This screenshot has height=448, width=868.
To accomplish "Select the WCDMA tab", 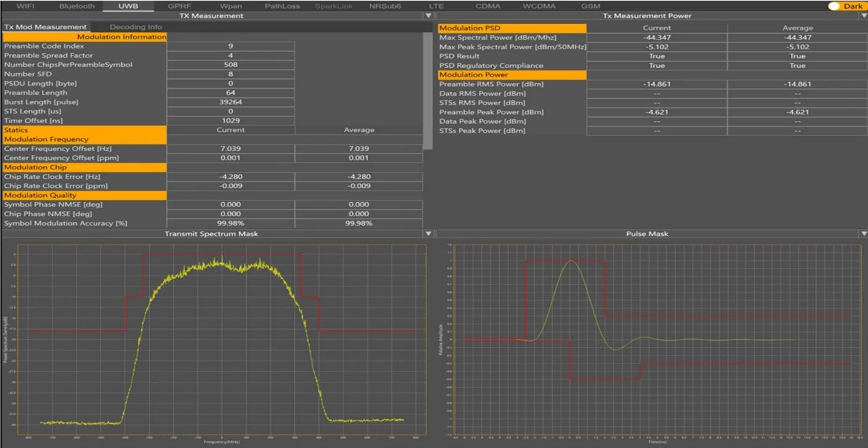I will pyautogui.click(x=539, y=6).
